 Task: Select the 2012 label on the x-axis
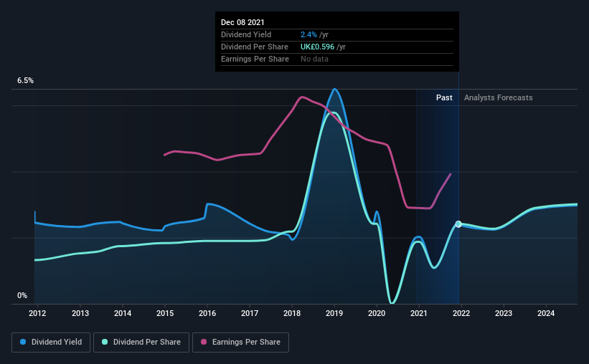[37, 313]
